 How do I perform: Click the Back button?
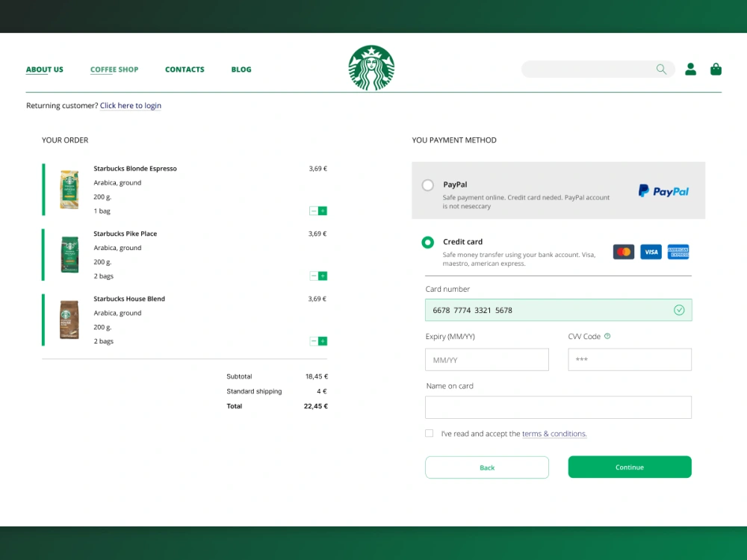coord(487,467)
